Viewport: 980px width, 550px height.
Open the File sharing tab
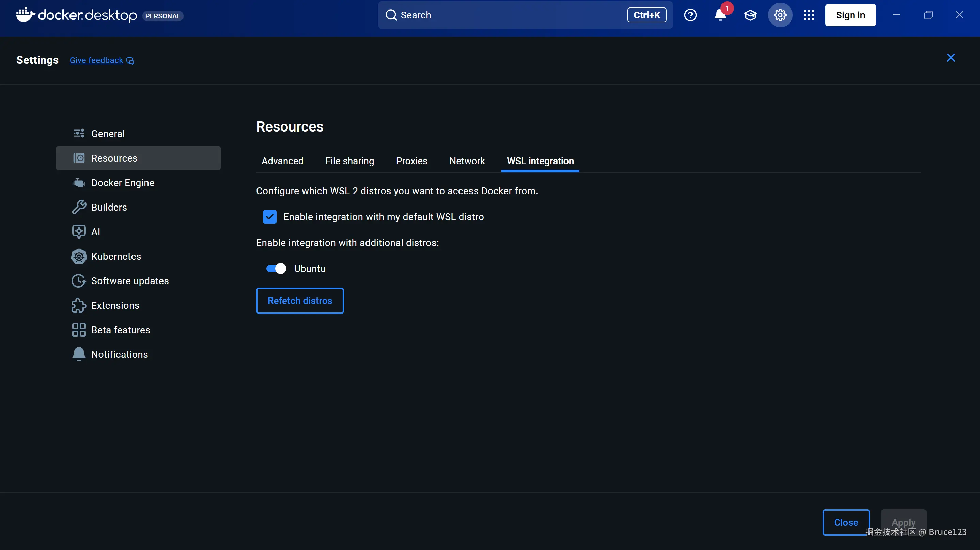pyautogui.click(x=349, y=161)
